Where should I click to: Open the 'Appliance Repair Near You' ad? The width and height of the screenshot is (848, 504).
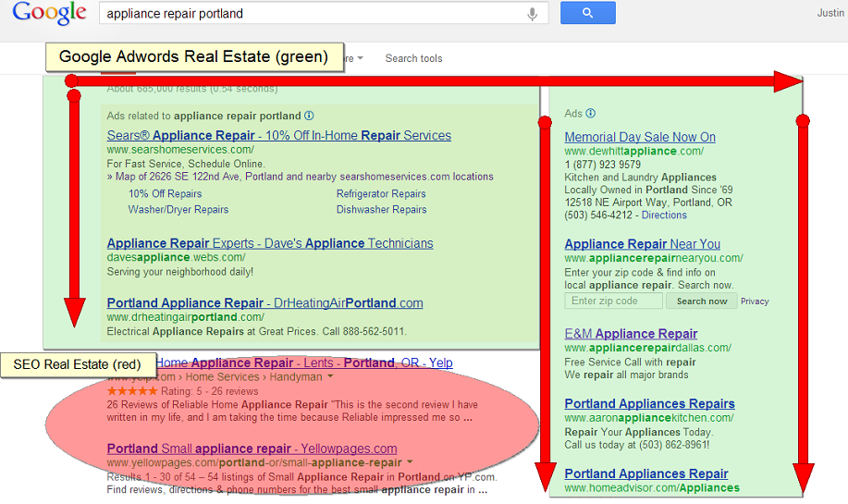pyautogui.click(x=643, y=244)
